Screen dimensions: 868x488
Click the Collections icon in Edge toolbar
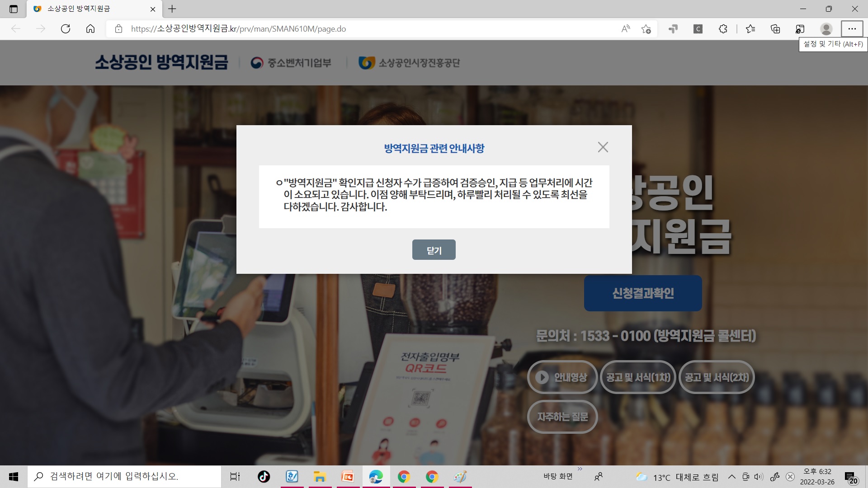pyautogui.click(x=774, y=29)
